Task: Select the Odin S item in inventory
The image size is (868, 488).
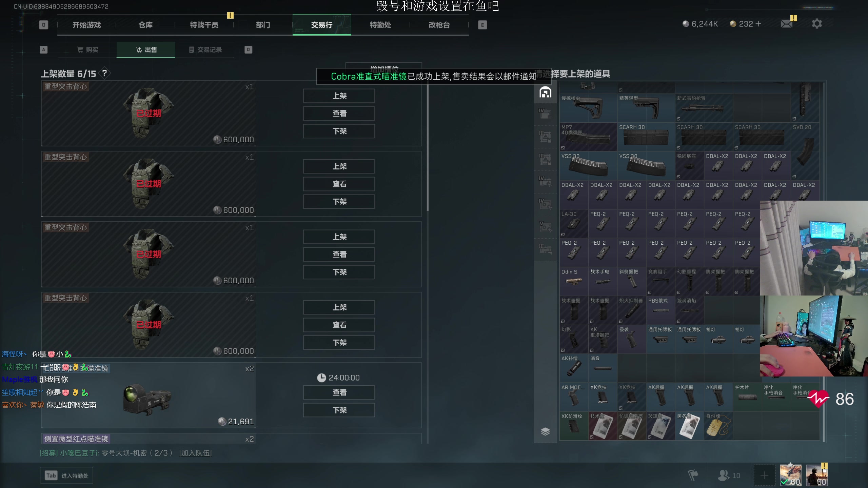Action: tap(574, 281)
